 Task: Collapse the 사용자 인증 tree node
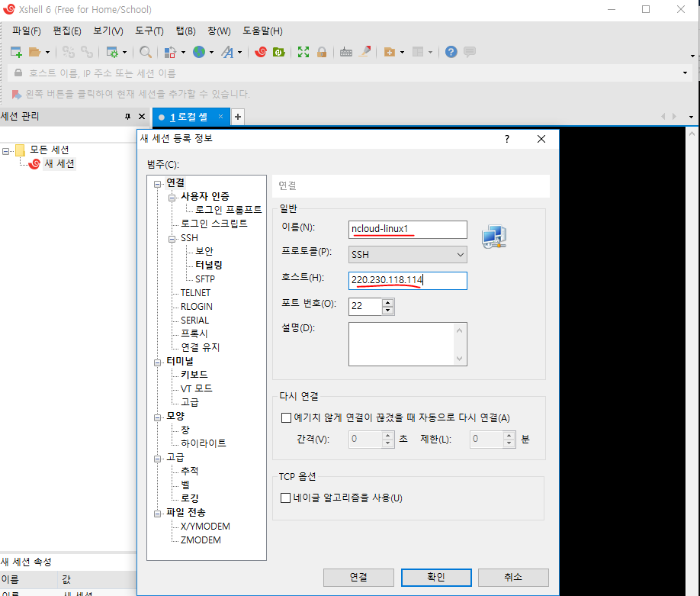pyautogui.click(x=172, y=198)
